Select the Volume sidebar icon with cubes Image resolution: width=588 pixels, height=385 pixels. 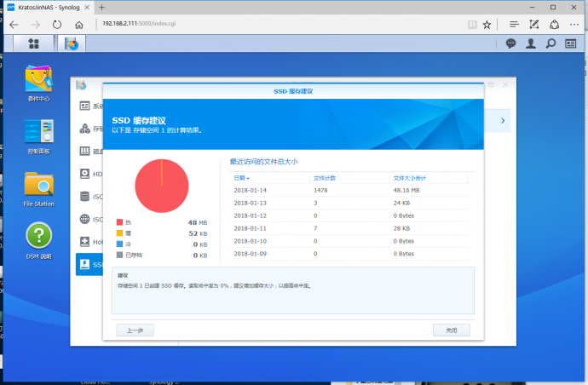tap(84, 129)
